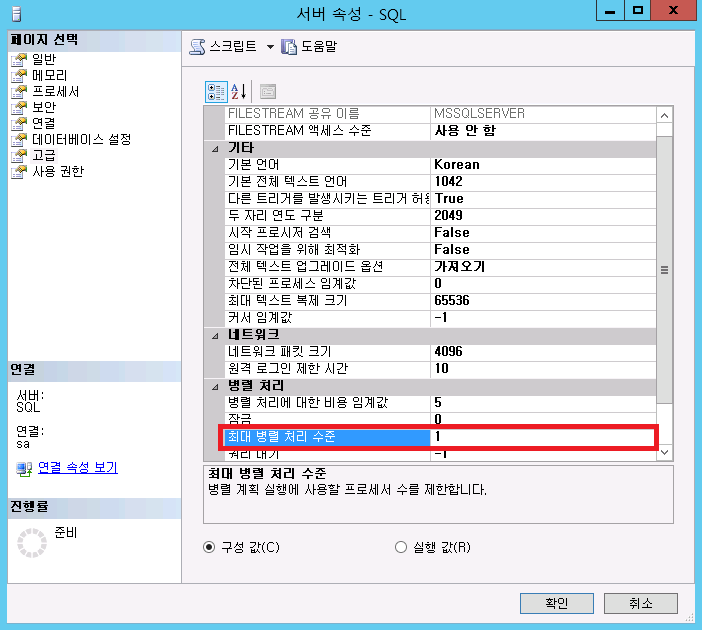Select the 잠금 property row
This screenshot has width=702, height=630.
pyautogui.click(x=440, y=419)
